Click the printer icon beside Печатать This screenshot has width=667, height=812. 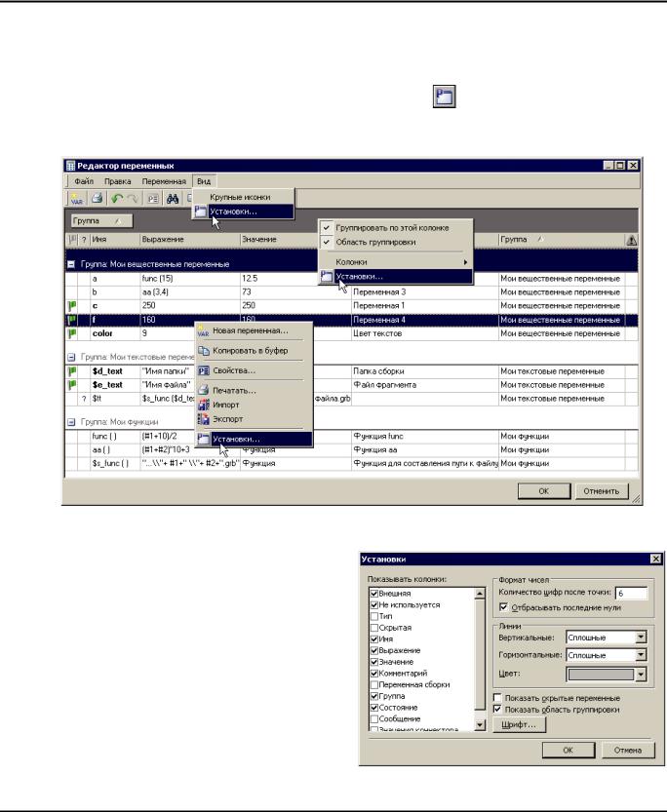click(204, 391)
